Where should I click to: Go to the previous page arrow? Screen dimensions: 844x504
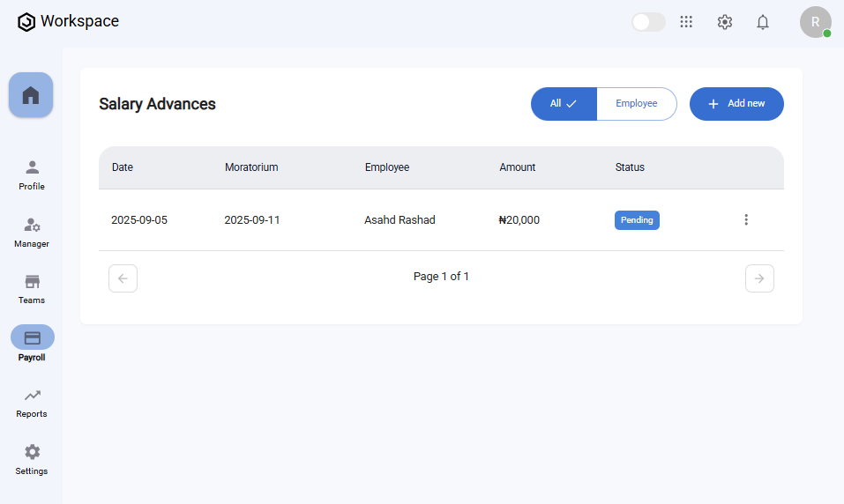[123, 278]
